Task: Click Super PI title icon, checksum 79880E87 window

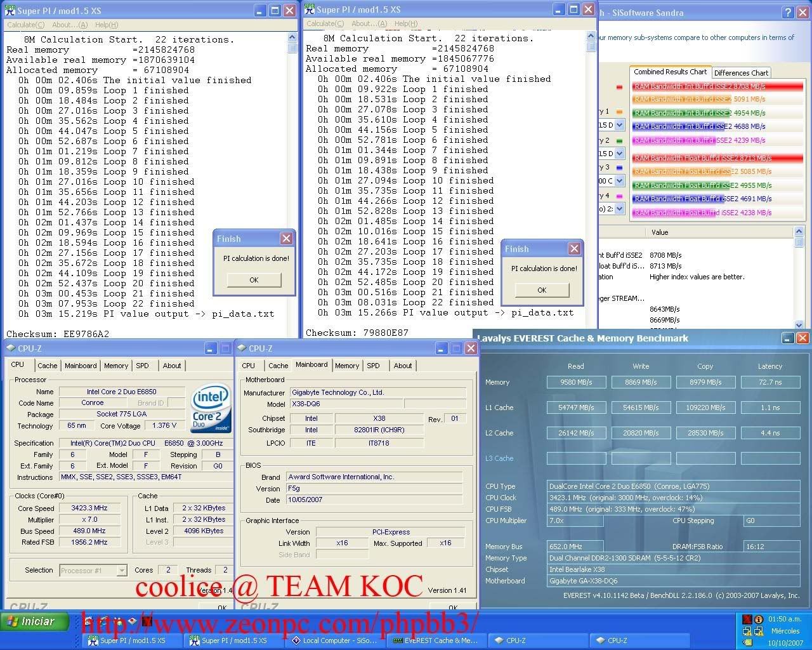Action: [309, 9]
